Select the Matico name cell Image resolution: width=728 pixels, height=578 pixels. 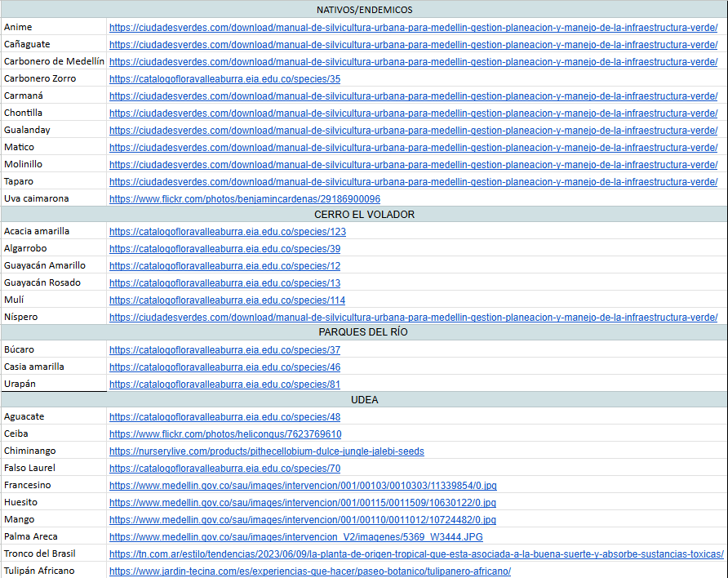(54, 147)
